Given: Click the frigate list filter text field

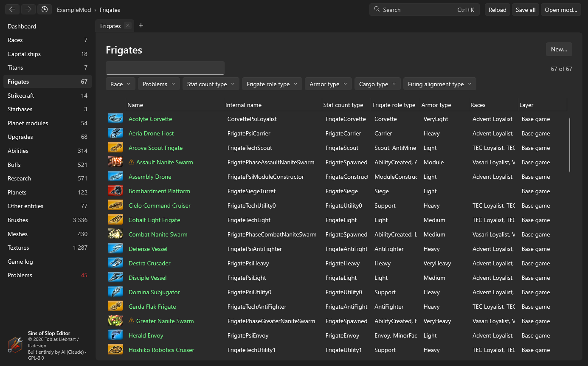Looking at the screenshot, I should 165,68.
